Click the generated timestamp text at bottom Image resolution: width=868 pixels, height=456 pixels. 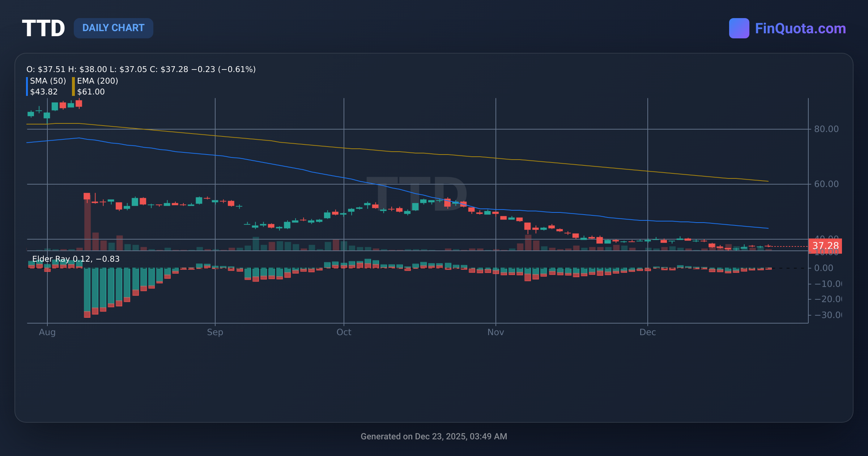click(434, 436)
